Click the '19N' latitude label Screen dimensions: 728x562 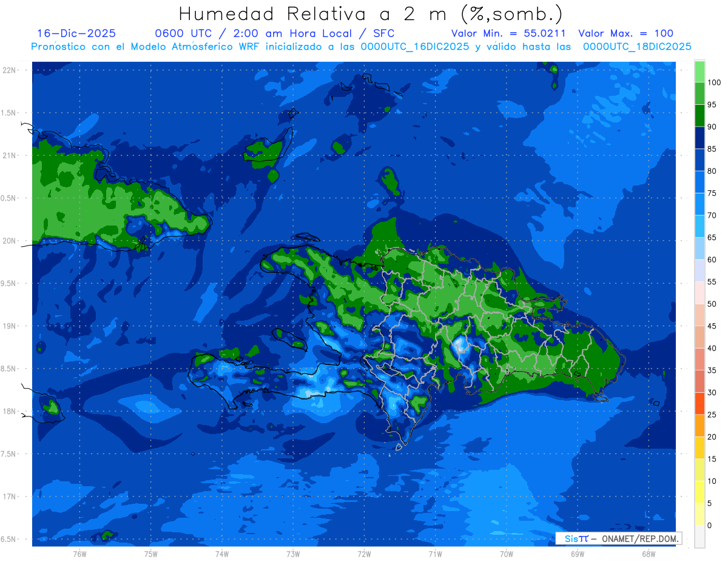9,326
